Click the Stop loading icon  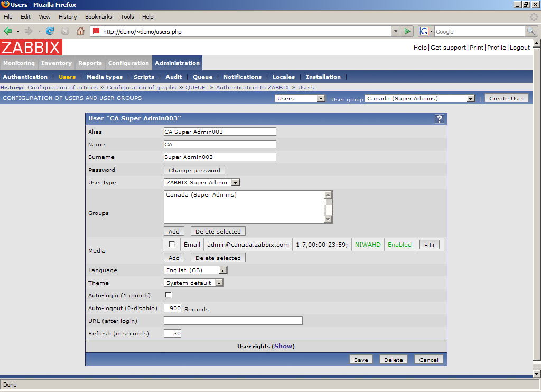pos(65,31)
